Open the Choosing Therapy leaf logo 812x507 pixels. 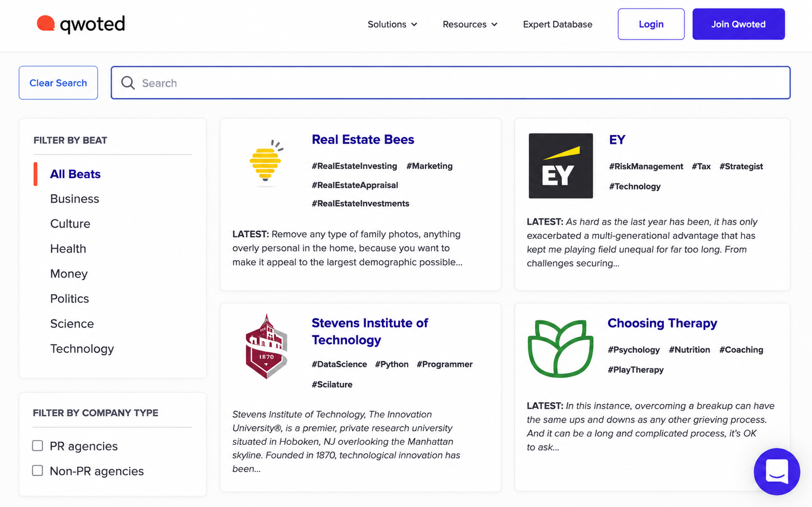click(560, 348)
